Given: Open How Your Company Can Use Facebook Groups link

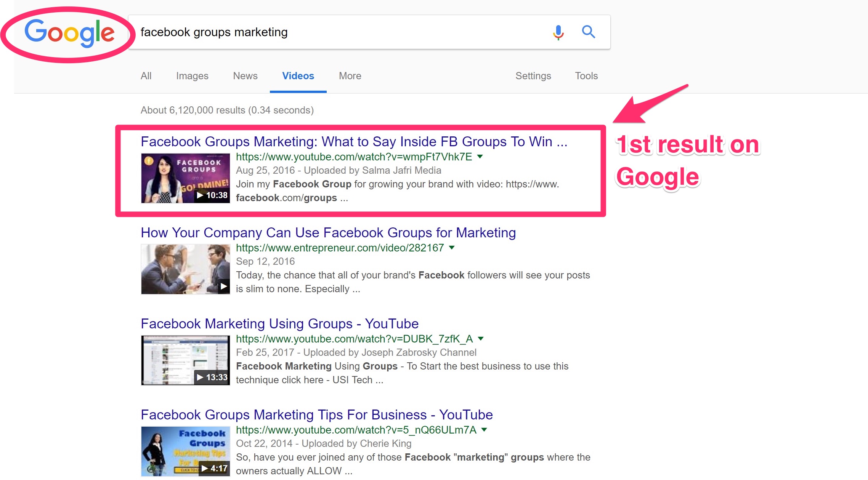Looking at the screenshot, I should tap(328, 232).
